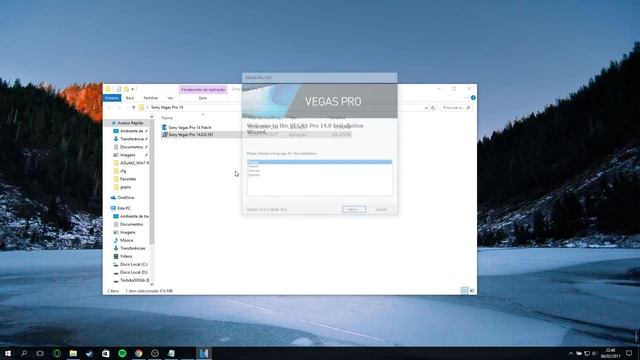Open pinned Documentos under Acesso Rápido

(x=131, y=147)
